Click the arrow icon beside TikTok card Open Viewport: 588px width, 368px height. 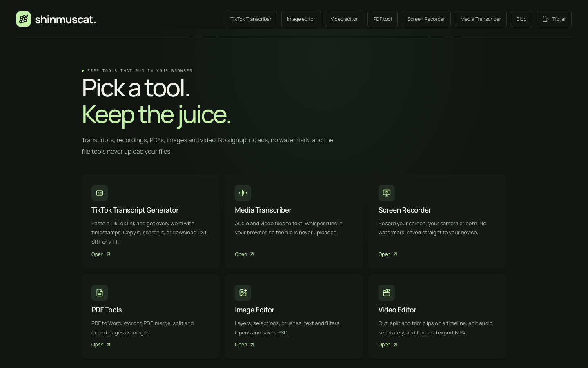point(109,254)
